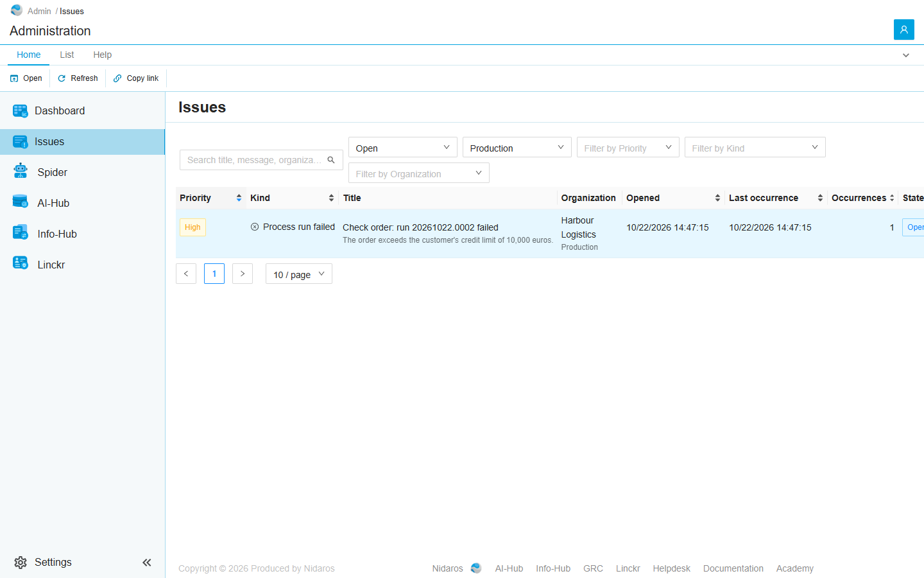Select the Spider robot icon
This screenshot has height=578, width=924.
click(x=21, y=171)
